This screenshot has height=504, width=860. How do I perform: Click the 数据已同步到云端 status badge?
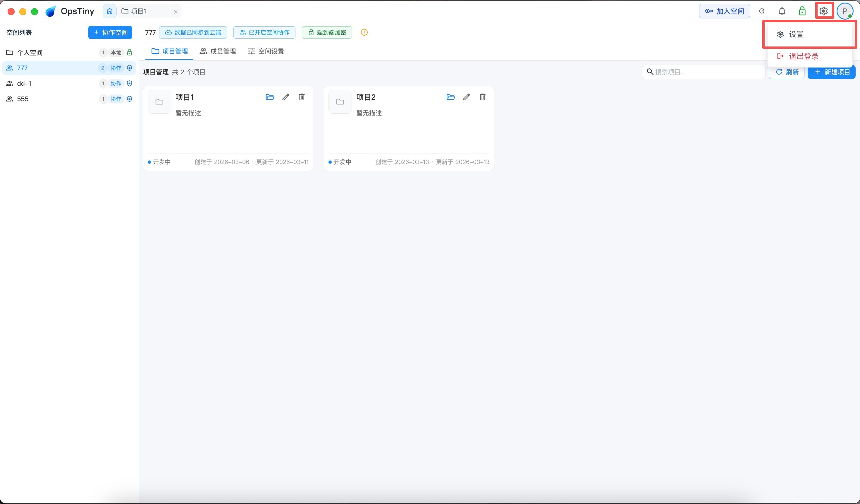pyautogui.click(x=193, y=32)
